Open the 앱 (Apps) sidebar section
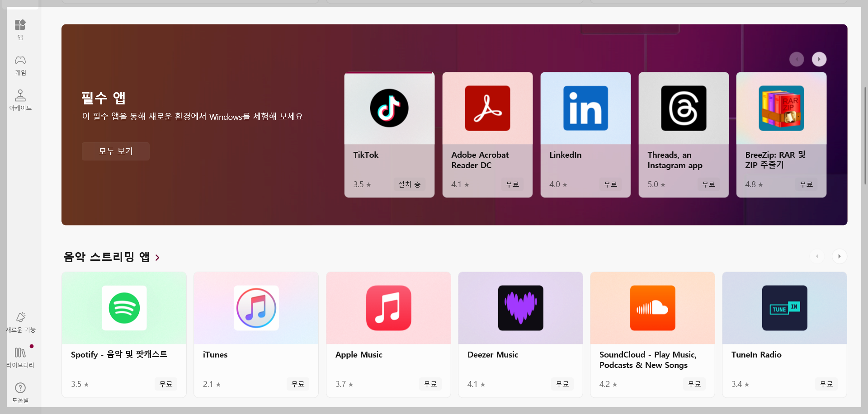The width and height of the screenshot is (868, 414). click(x=20, y=30)
